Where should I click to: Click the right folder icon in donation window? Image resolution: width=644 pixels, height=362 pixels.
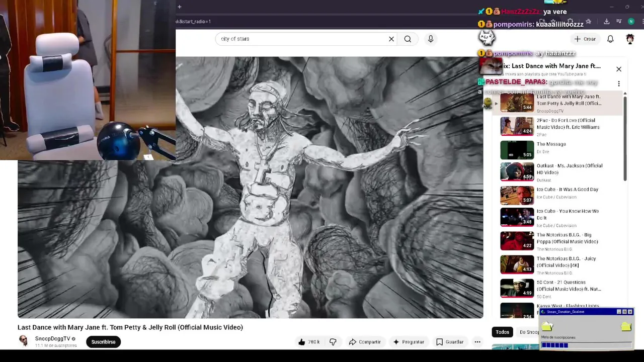pos(626,327)
